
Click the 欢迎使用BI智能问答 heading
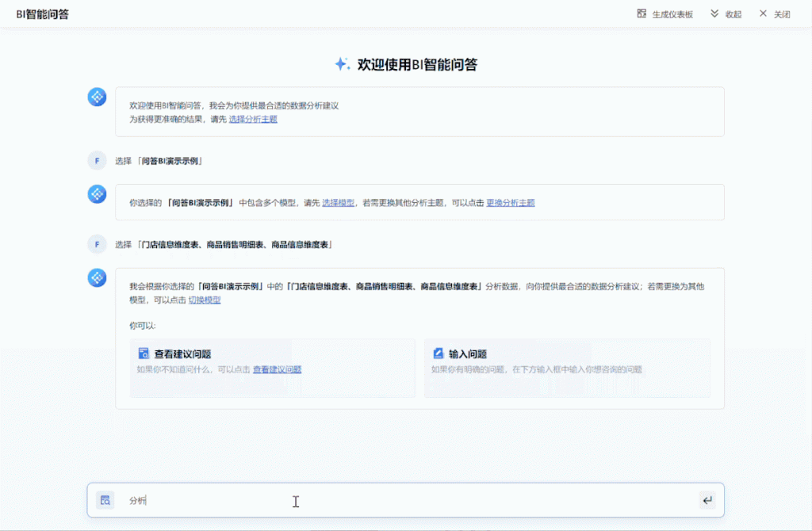click(x=417, y=65)
